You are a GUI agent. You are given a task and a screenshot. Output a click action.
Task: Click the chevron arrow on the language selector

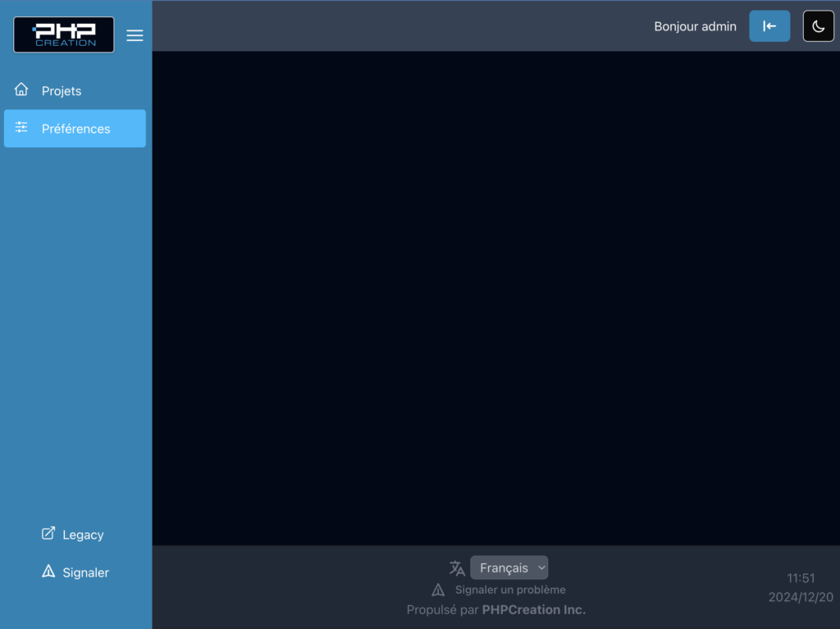[541, 567]
